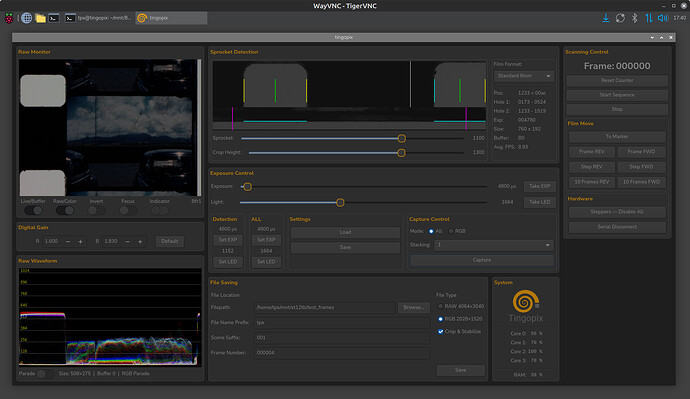Select the RGB capture mode

(x=451, y=231)
